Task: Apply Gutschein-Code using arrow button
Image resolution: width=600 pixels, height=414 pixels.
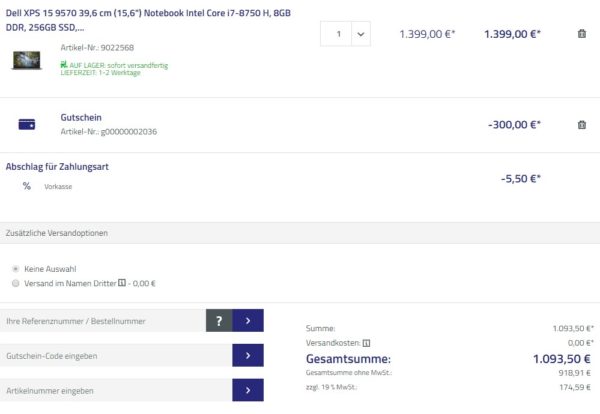Action: [x=247, y=355]
